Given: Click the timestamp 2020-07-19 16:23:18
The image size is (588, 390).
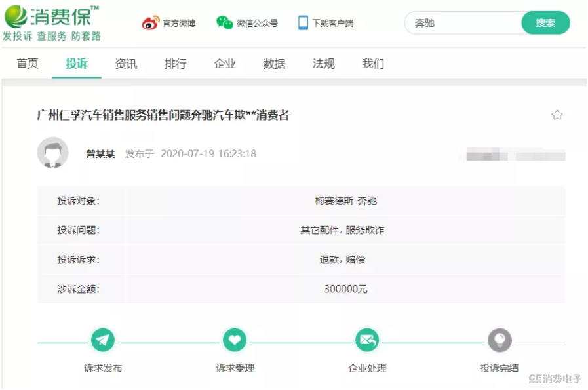Looking at the screenshot, I should point(208,154).
